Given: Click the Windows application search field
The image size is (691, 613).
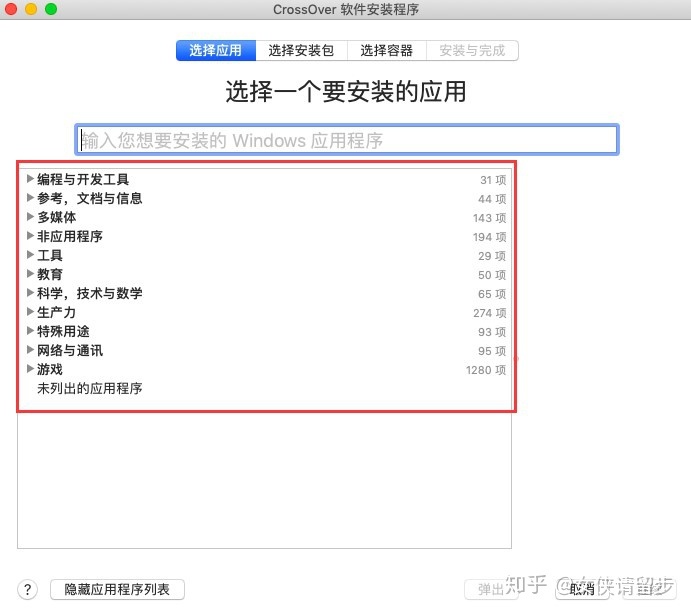Looking at the screenshot, I should (x=347, y=140).
